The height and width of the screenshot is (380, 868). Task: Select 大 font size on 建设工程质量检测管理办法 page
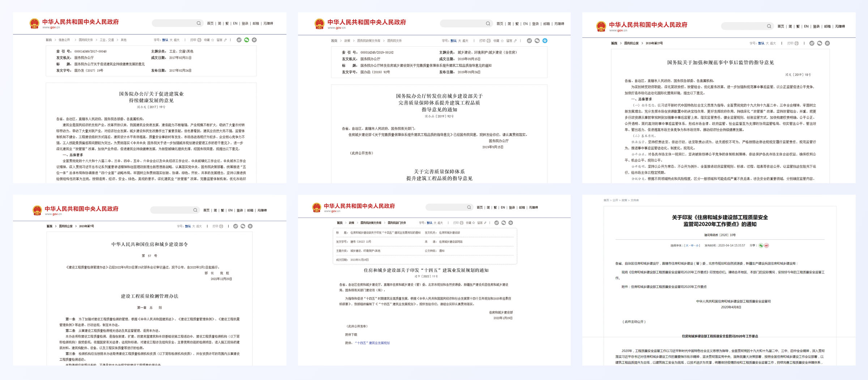coord(194,226)
